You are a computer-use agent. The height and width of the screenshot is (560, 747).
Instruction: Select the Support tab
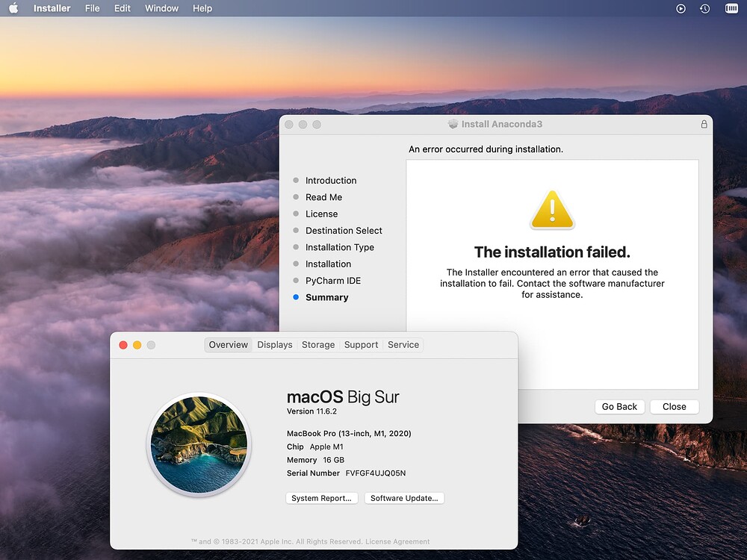tap(361, 345)
